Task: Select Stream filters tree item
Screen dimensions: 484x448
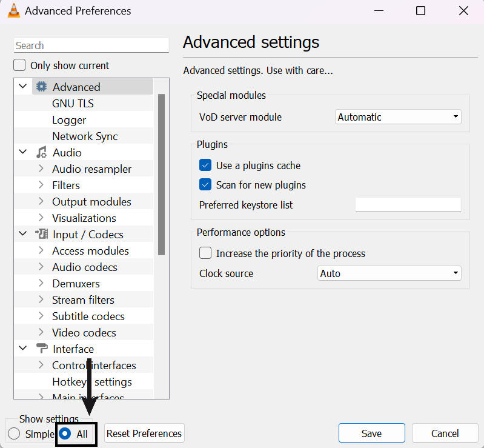Action: point(83,300)
